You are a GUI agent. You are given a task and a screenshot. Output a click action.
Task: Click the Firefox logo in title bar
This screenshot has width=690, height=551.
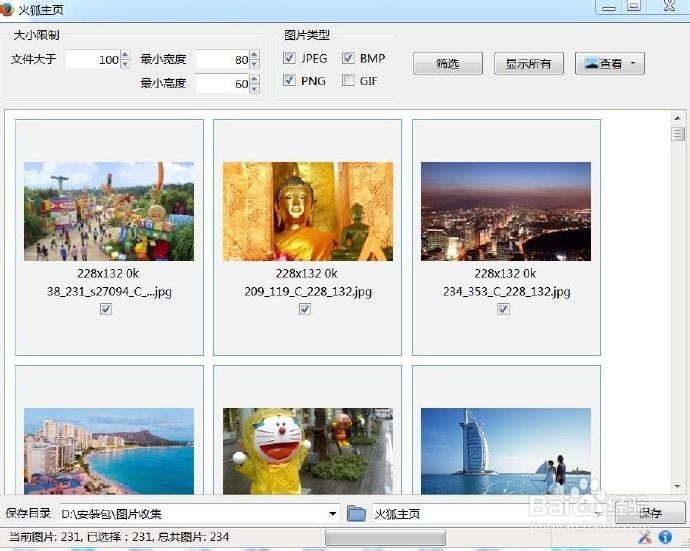click(x=6, y=9)
